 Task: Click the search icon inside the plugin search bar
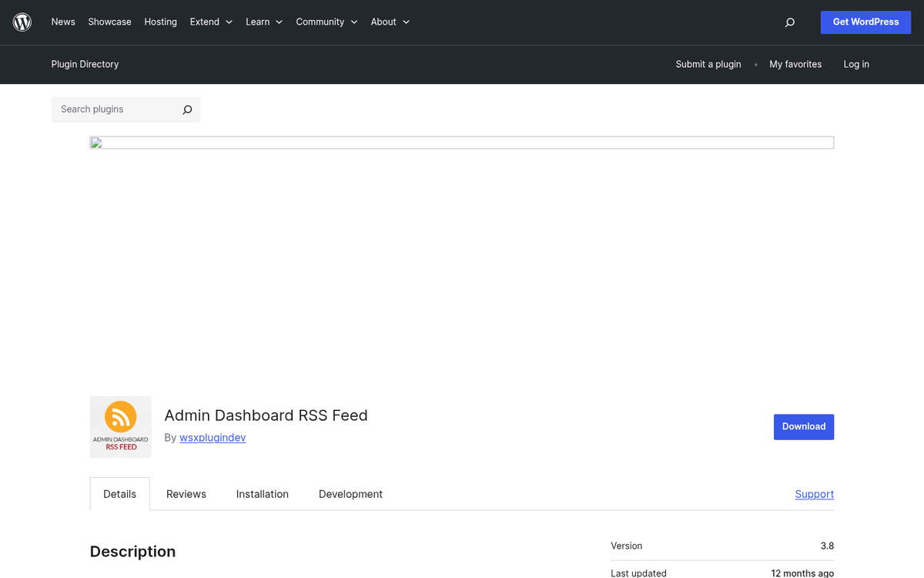click(186, 109)
